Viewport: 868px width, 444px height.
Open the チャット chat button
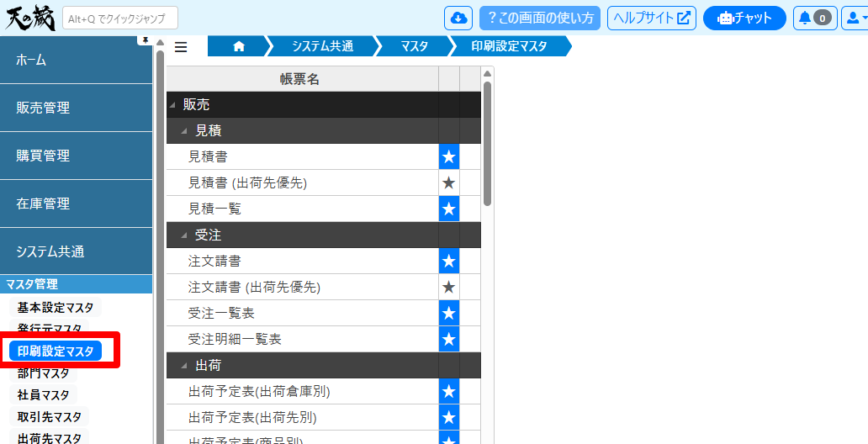[744, 18]
